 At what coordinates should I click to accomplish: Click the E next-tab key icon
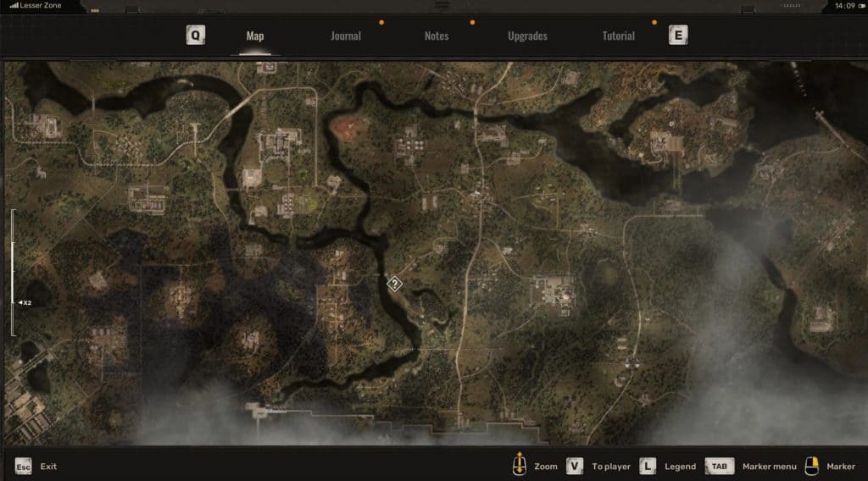(x=677, y=36)
